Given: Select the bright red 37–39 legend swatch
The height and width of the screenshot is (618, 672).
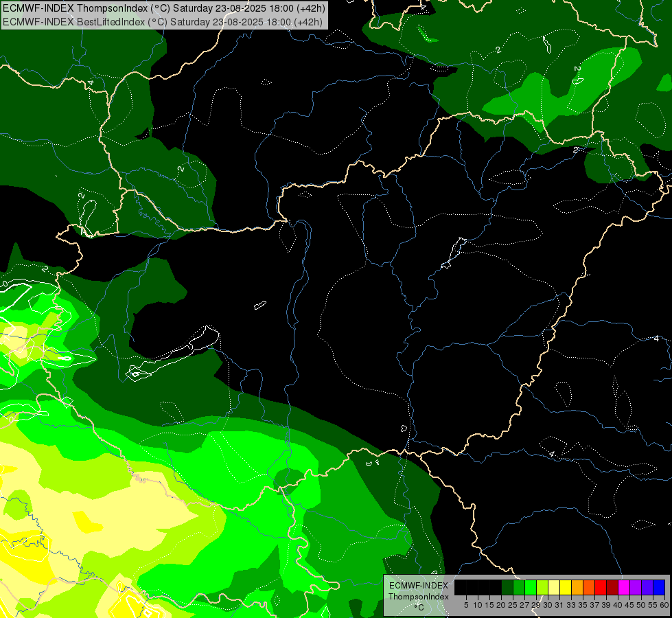Looking at the screenshot, I should click(x=601, y=587).
